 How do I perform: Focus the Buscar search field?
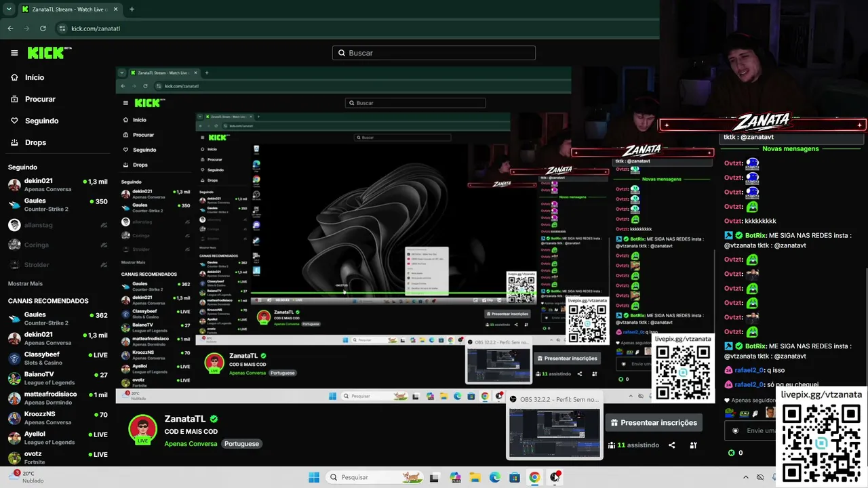click(x=434, y=53)
